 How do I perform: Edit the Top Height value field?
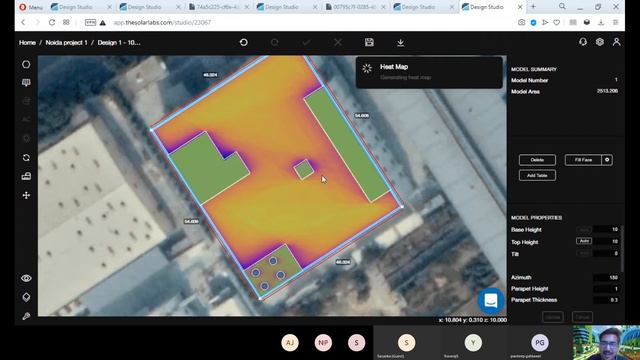(606, 242)
